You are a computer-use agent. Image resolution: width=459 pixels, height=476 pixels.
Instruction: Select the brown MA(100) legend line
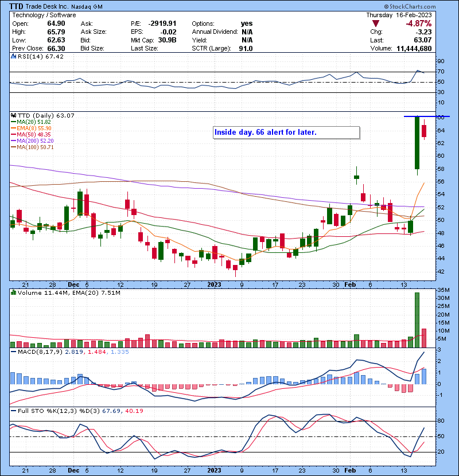point(13,147)
